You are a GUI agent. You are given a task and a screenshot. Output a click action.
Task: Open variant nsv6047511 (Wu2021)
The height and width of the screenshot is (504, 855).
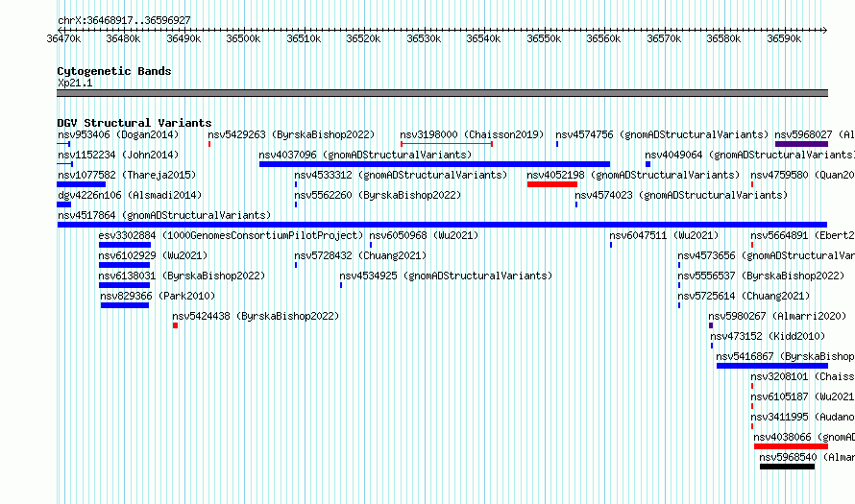664,235
